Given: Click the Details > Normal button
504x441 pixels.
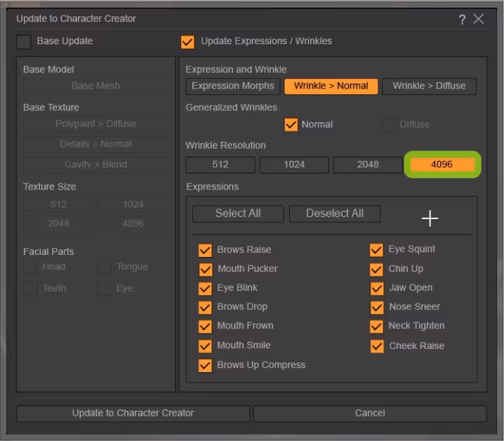Looking at the screenshot, I should [95, 145].
